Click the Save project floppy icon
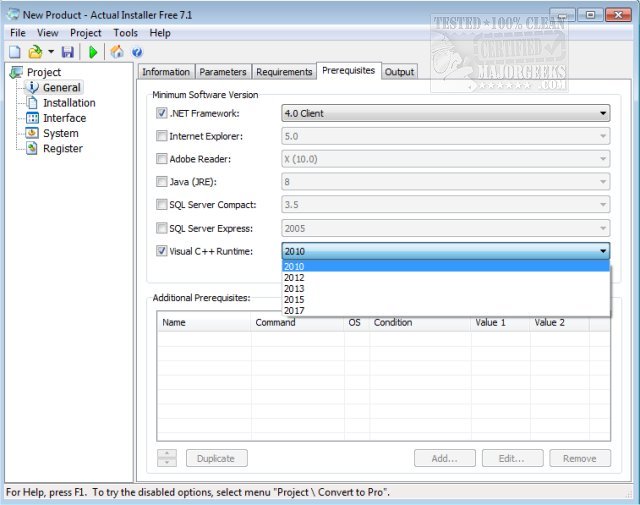Image resolution: width=640 pixels, height=505 pixels. click(68, 52)
